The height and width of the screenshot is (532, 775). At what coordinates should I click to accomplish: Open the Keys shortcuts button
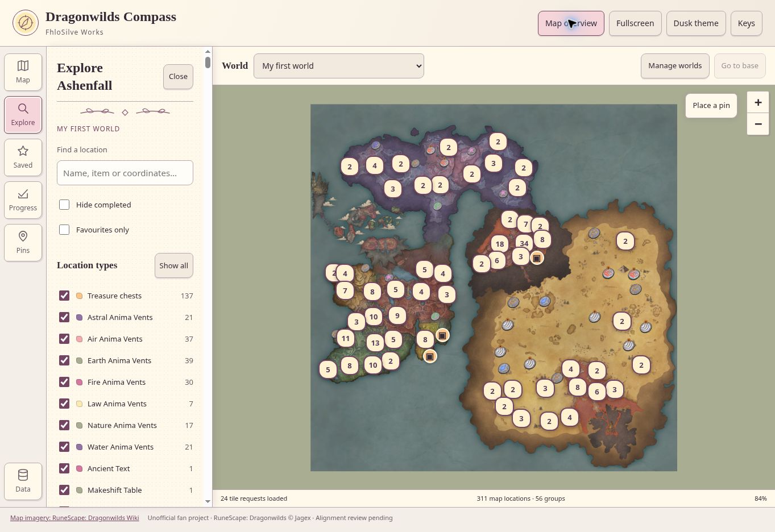[x=746, y=23]
